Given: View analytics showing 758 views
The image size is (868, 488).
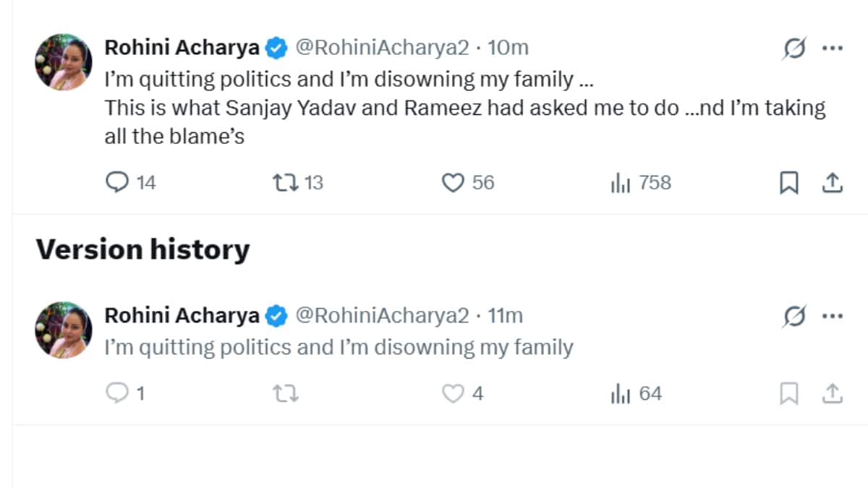Looking at the screenshot, I should click(622, 183).
